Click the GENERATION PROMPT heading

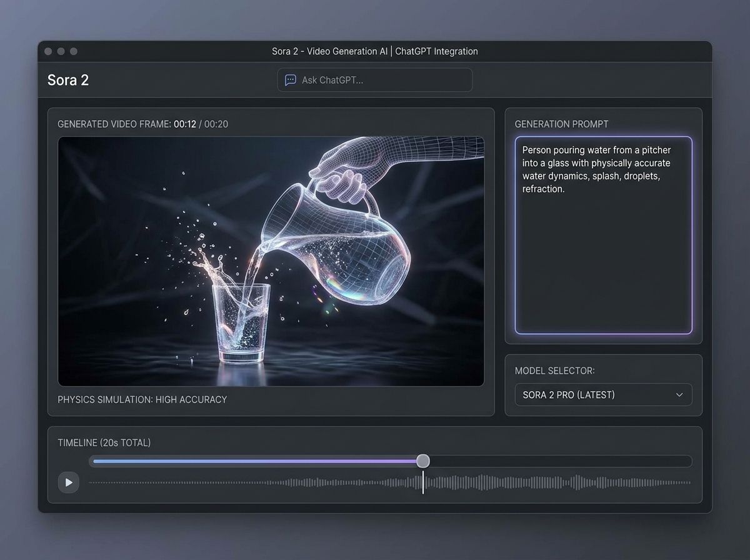click(561, 124)
